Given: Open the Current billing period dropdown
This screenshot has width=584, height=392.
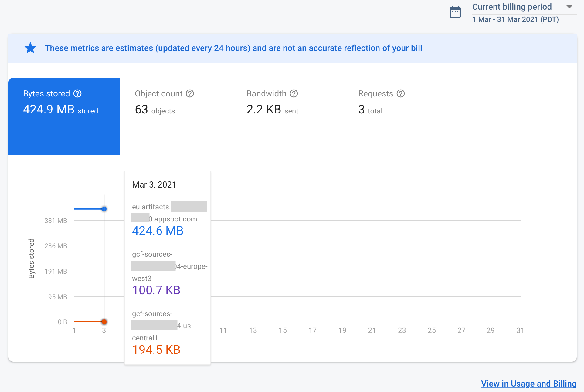Looking at the screenshot, I should pos(512,7).
